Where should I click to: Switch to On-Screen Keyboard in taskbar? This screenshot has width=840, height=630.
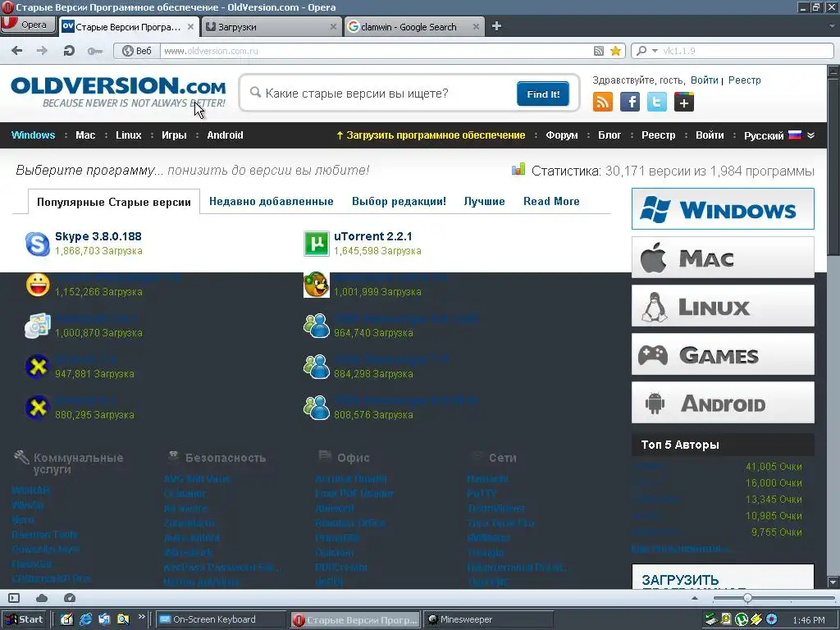[x=221, y=619]
